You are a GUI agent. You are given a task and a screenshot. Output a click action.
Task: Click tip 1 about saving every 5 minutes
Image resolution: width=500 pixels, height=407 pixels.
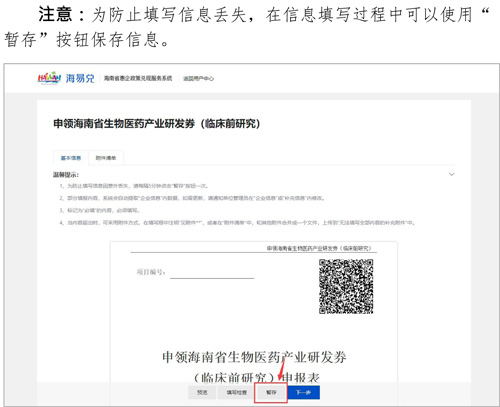135,186
